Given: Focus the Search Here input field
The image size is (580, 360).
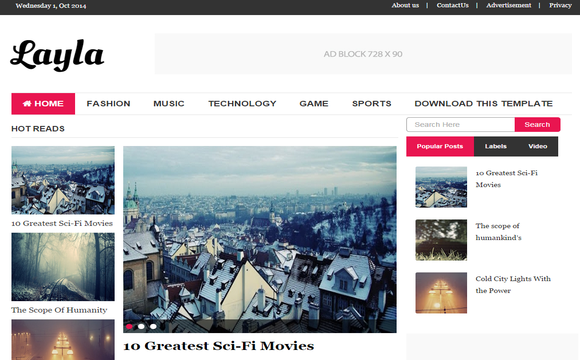Looking at the screenshot, I should [x=461, y=125].
